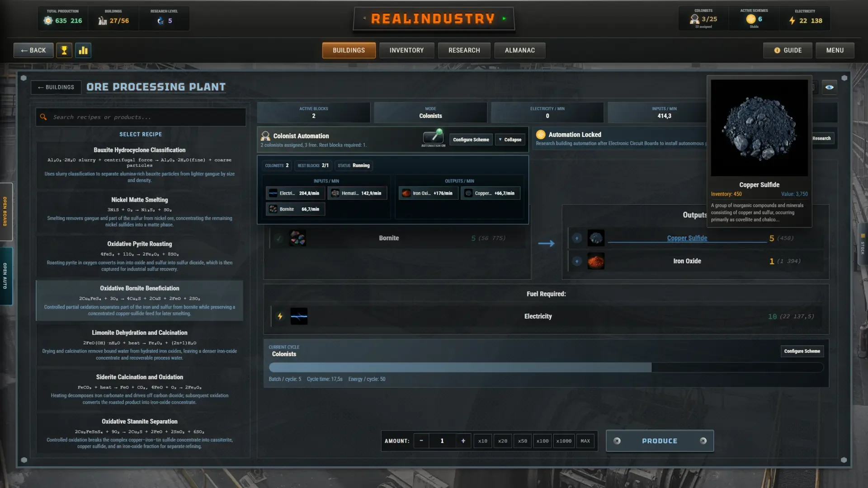Click the total production gear icon
The height and width of the screenshot is (488, 868).
tap(48, 20)
